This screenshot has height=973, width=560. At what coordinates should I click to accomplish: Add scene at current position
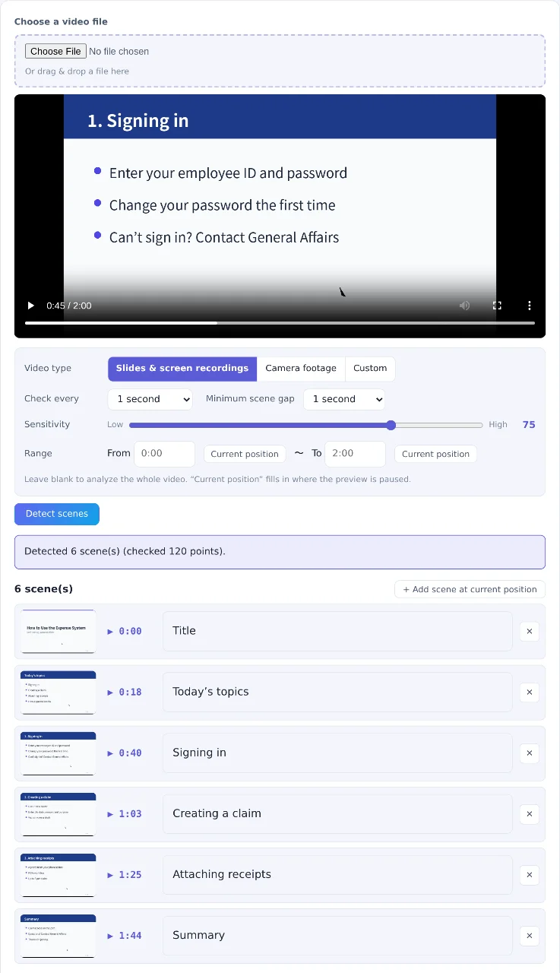click(x=470, y=589)
